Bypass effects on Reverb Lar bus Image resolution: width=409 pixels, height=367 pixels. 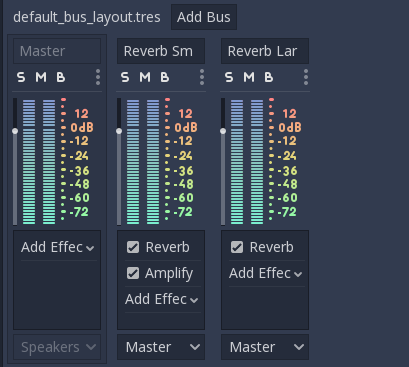pyautogui.click(x=269, y=77)
